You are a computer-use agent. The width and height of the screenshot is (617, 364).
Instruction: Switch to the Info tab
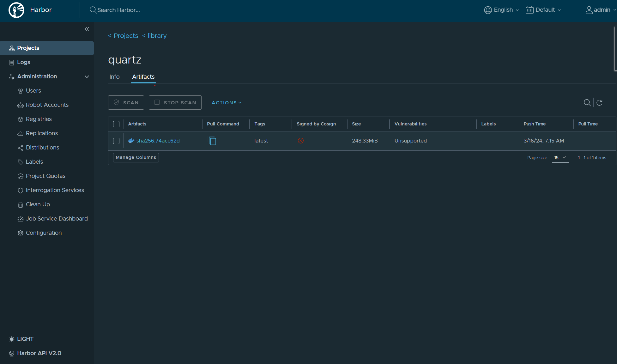[114, 77]
